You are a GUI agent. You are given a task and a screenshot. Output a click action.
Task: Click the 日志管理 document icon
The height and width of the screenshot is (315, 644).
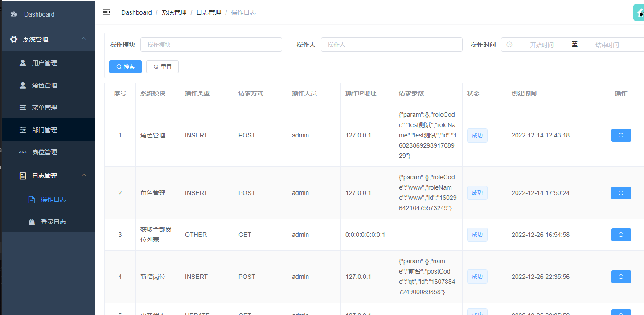click(x=23, y=176)
